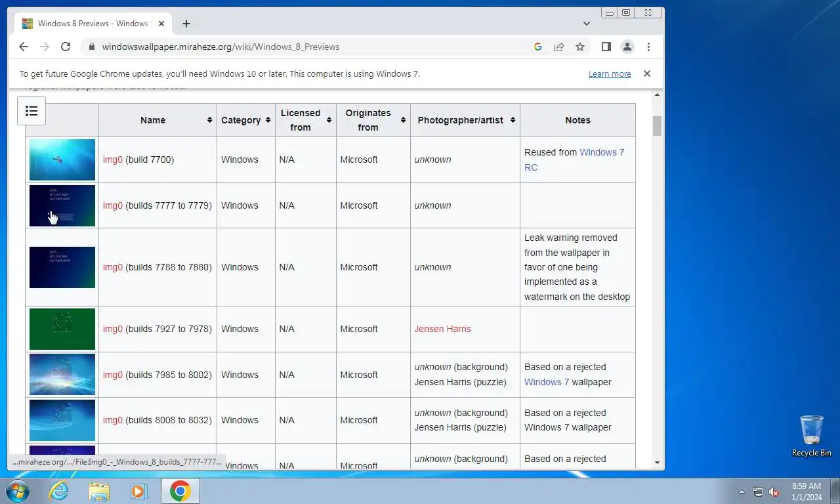The image size is (840, 504).
Task: Open the tab search chevron
Action: coord(586,24)
